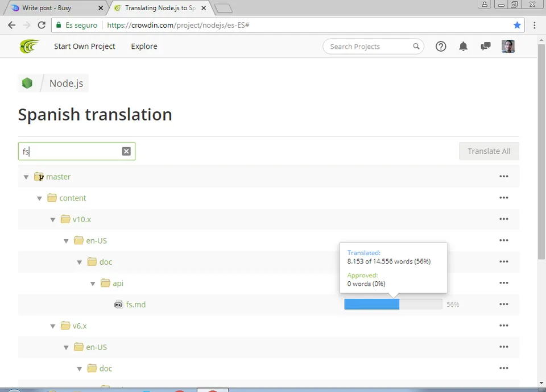Open more options for v10.x row
The image size is (546, 392).
[x=504, y=219]
